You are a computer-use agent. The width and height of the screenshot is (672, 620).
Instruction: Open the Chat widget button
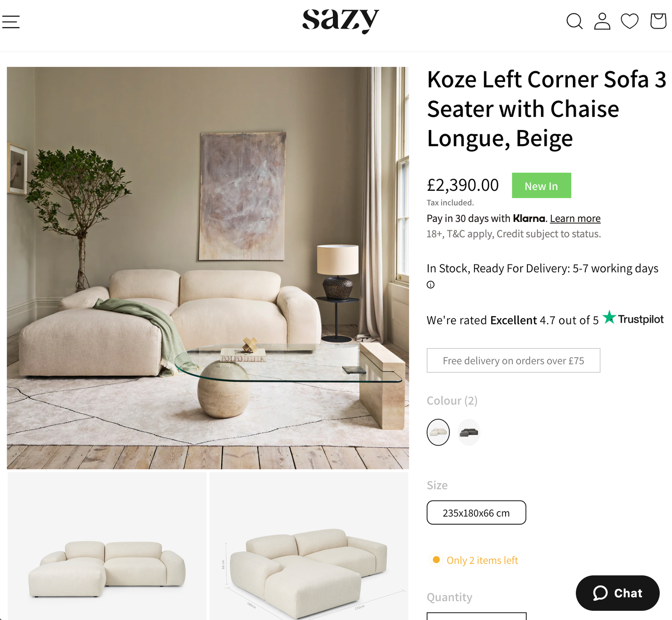(617, 593)
